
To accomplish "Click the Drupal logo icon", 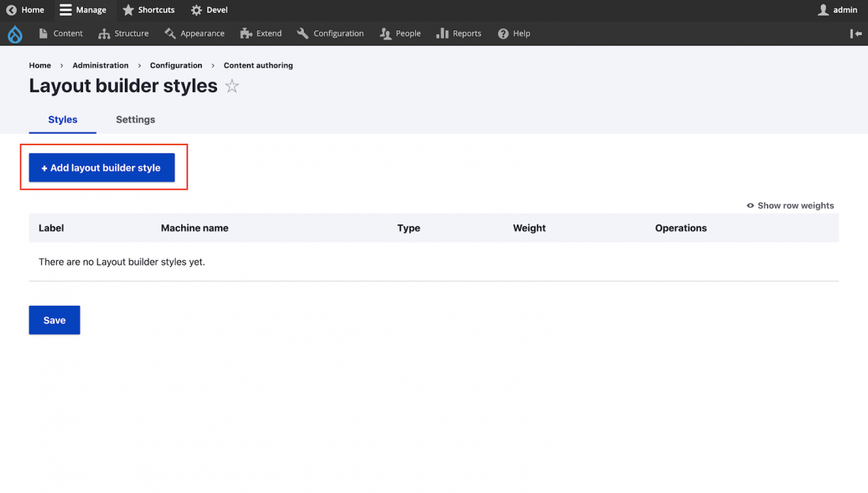I will tap(14, 33).
